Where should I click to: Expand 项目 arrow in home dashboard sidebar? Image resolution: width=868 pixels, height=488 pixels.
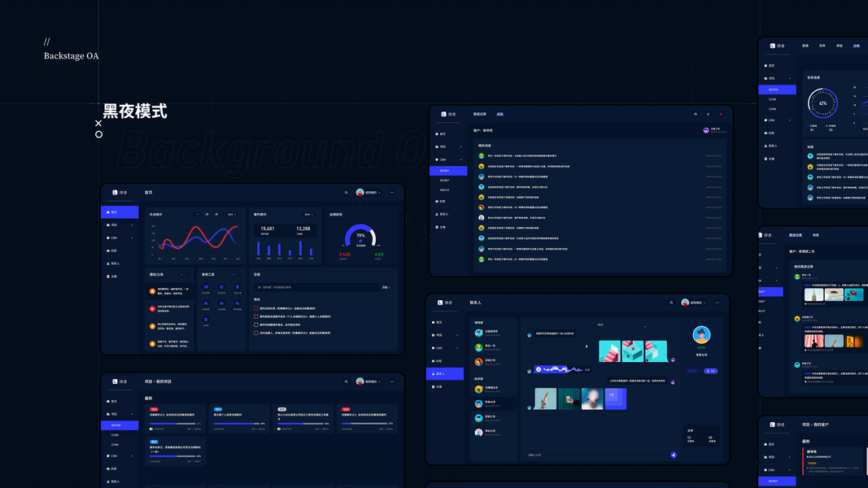(132, 225)
